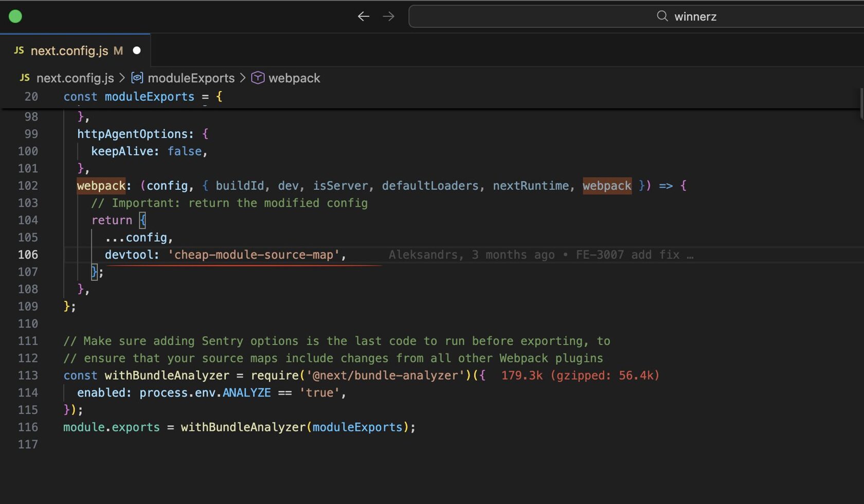864x504 pixels.
Task: Click line number 106 in gutter
Action: pyautogui.click(x=28, y=255)
